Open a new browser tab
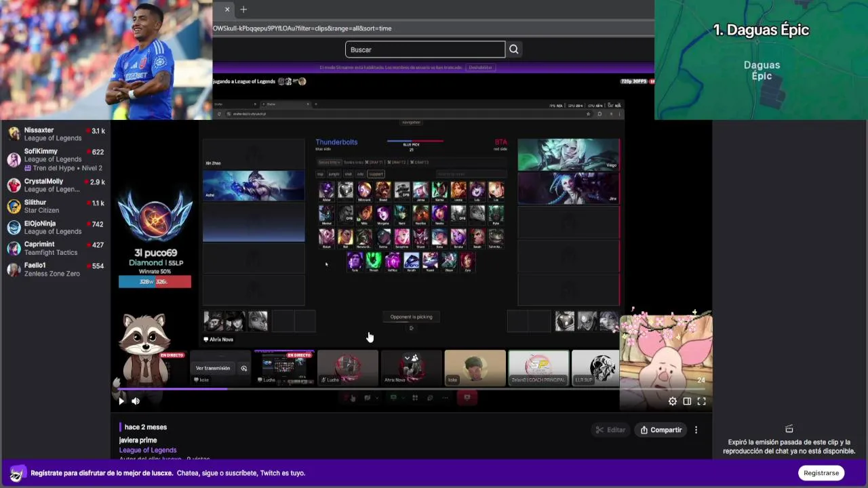 (243, 9)
